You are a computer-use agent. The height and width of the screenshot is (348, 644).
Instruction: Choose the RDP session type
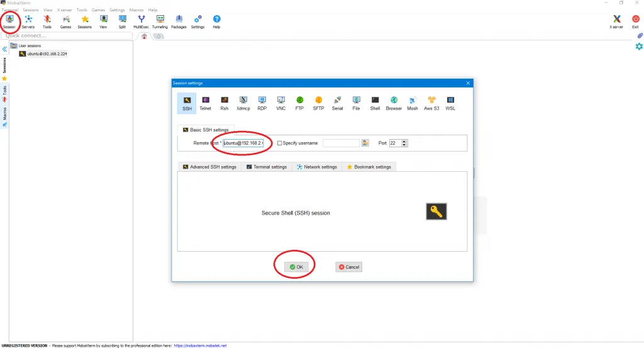262,103
